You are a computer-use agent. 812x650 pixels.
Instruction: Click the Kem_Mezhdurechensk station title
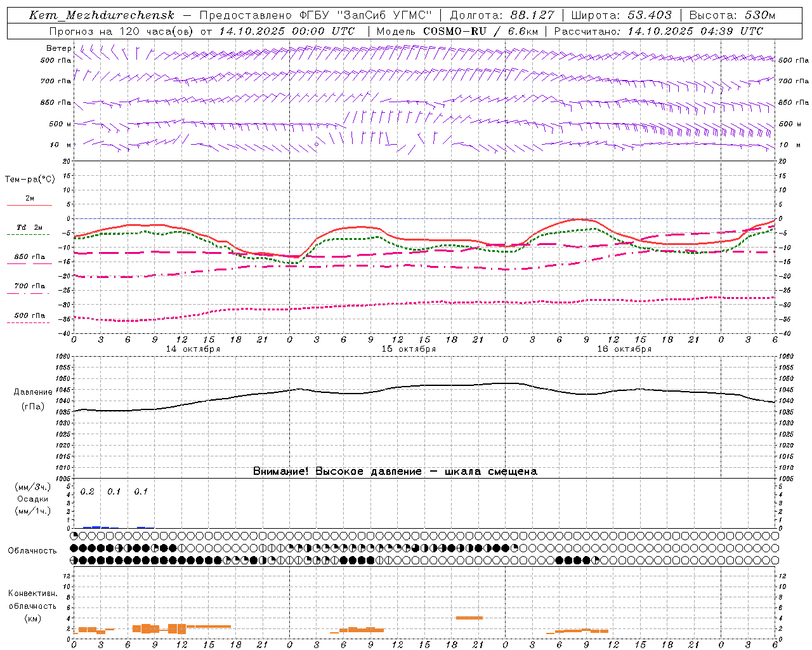101,15
